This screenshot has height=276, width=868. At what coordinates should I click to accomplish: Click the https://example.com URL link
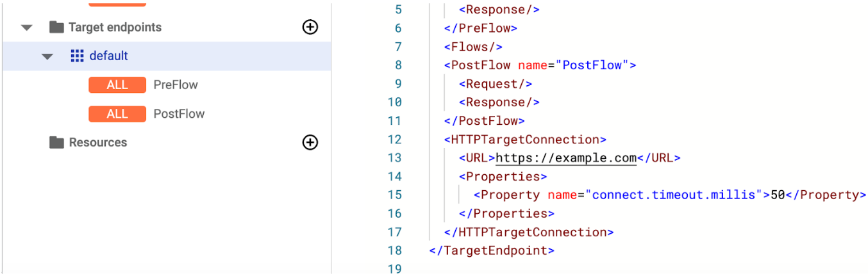(566, 158)
